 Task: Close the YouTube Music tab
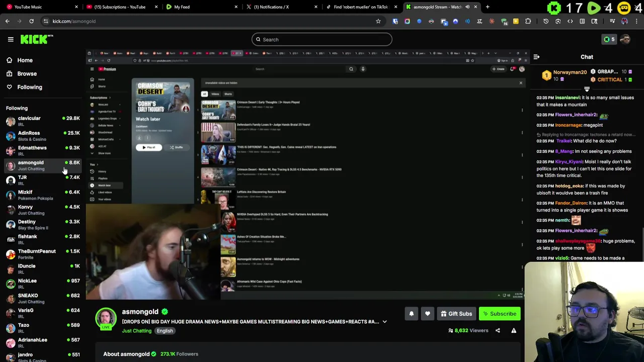76,7
